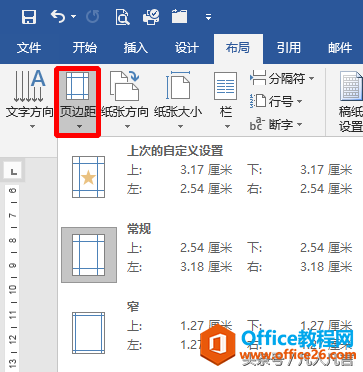
Task: Click the star margin thumbnail icon
Action: tap(89, 177)
